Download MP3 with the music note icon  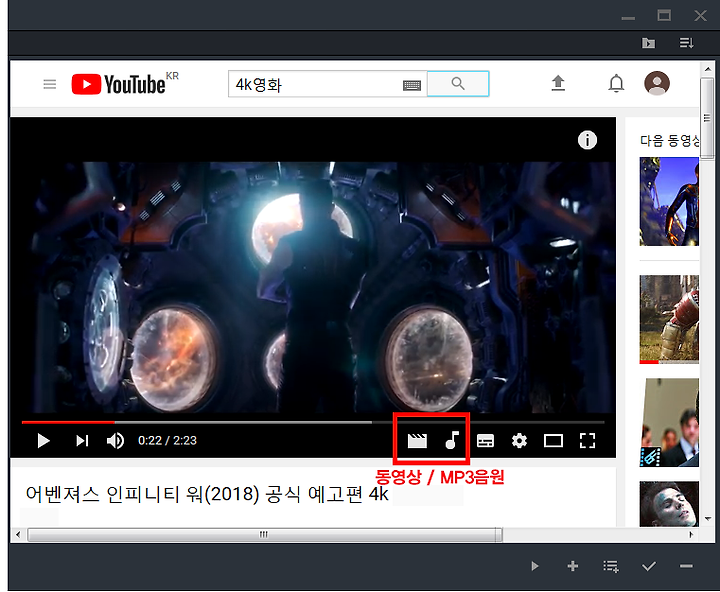coord(452,440)
